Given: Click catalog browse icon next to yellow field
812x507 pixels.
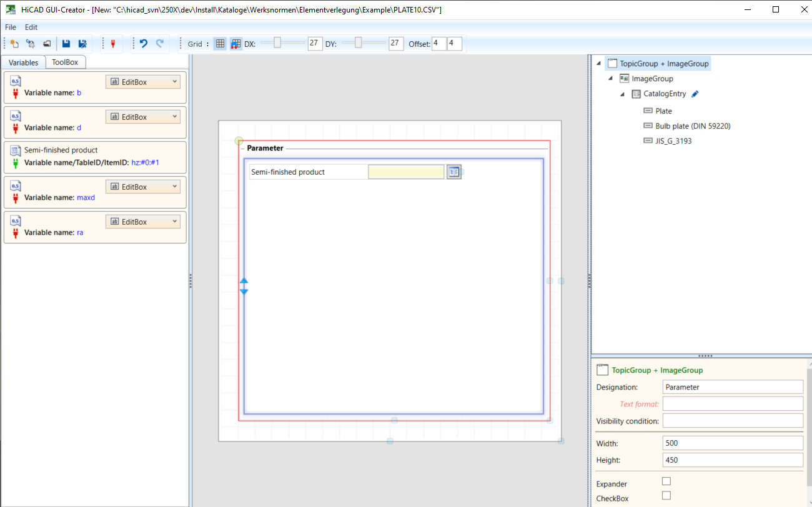Looking at the screenshot, I should pyautogui.click(x=454, y=172).
